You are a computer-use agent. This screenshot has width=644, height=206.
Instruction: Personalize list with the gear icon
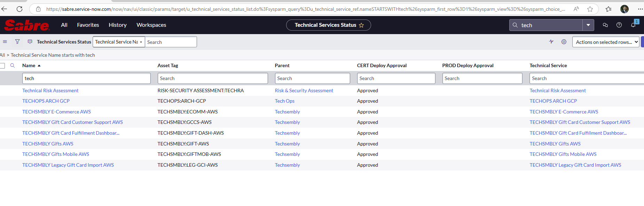[x=564, y=42]
